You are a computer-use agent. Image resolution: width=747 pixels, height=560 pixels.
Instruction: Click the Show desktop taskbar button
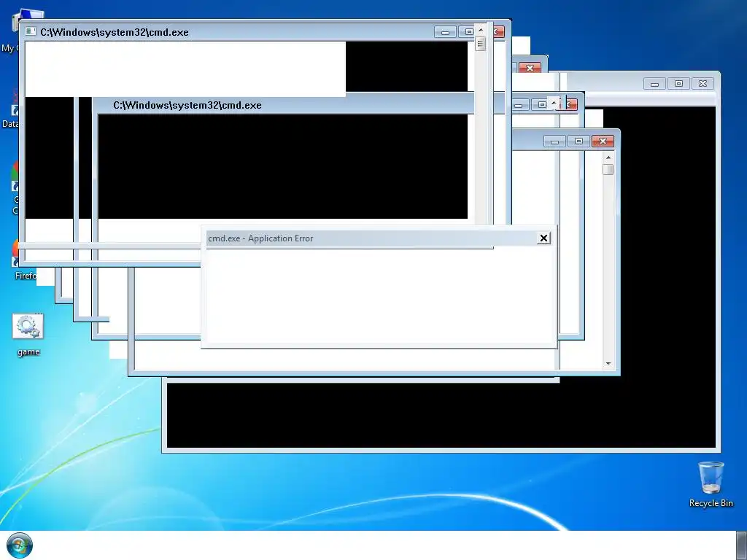coord(742,545)
